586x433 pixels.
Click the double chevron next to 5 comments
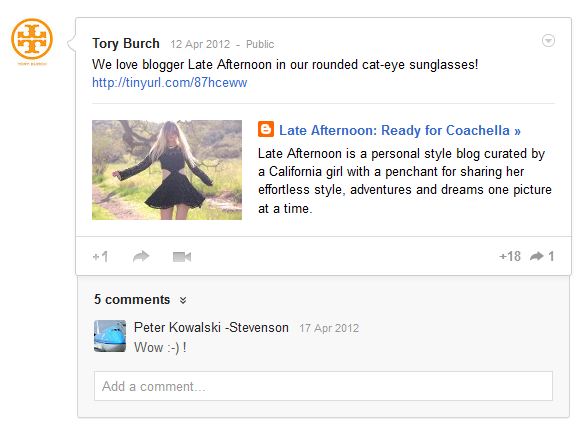(183, 300)
